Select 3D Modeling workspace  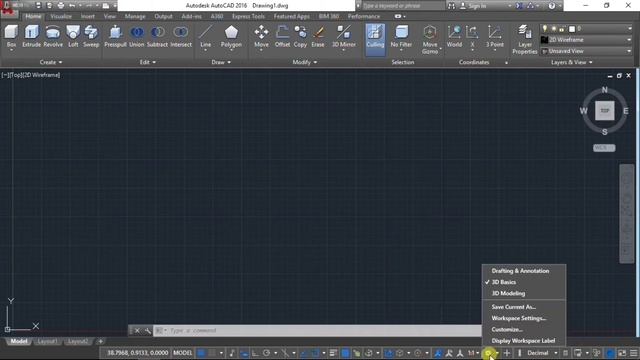(x=508, y=293)
